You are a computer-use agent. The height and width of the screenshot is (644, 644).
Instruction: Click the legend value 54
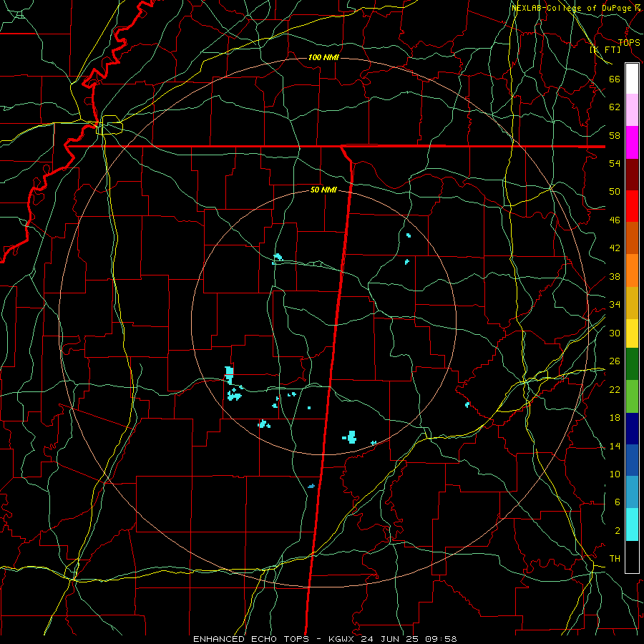point(615,163)
